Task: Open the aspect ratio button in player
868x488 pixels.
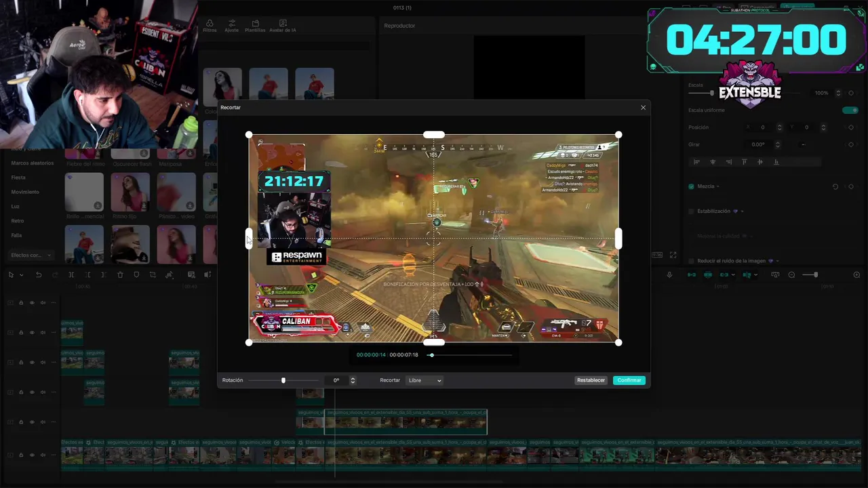Action: point(657,255)
